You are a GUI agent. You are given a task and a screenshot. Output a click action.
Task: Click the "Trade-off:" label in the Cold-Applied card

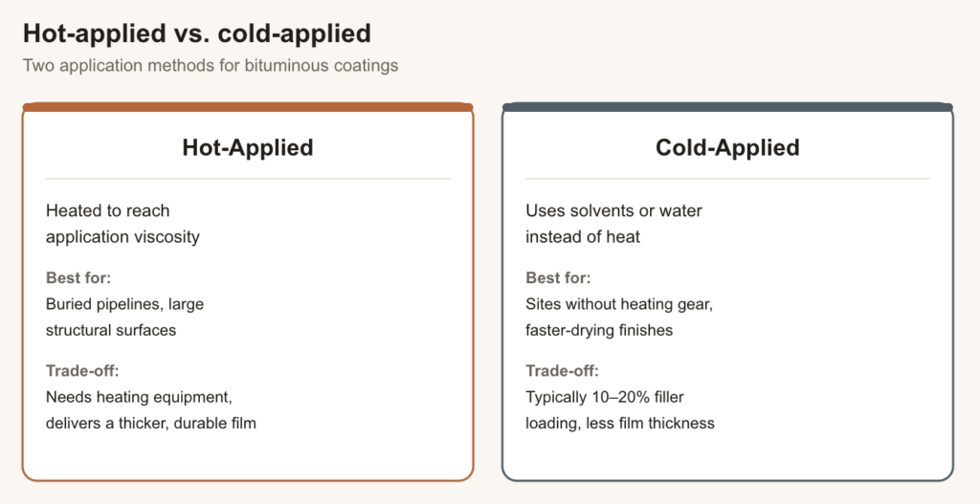(x=563, y=371)
